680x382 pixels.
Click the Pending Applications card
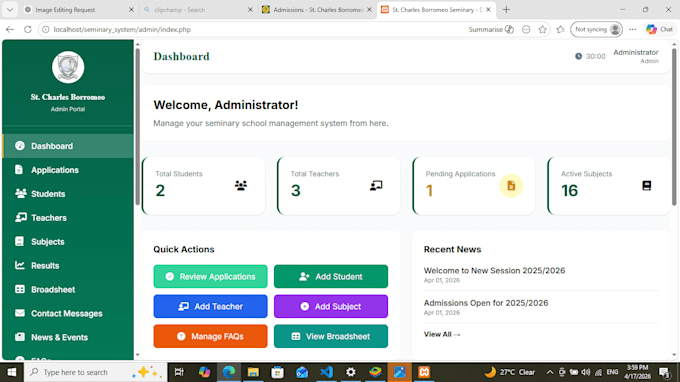coord(474,186)
